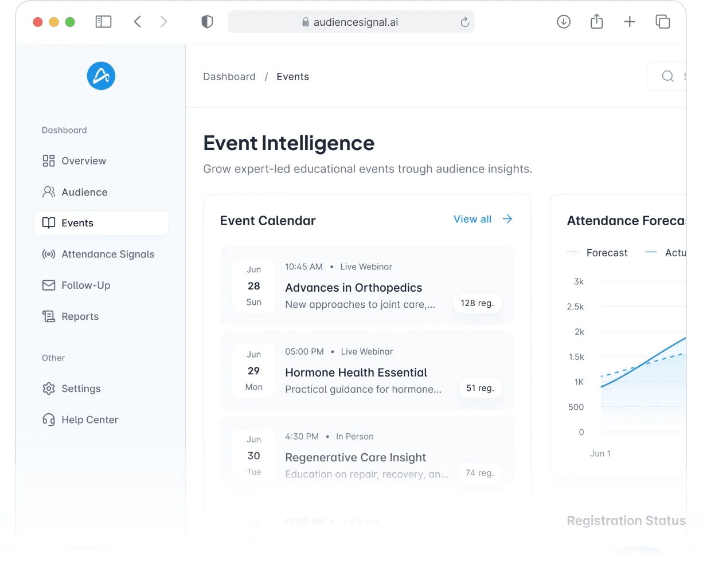Image resolution: width=703 pixels, height=588 pixels.
Task: Click the padlock icon in the address bar
Action: point(306,22)
